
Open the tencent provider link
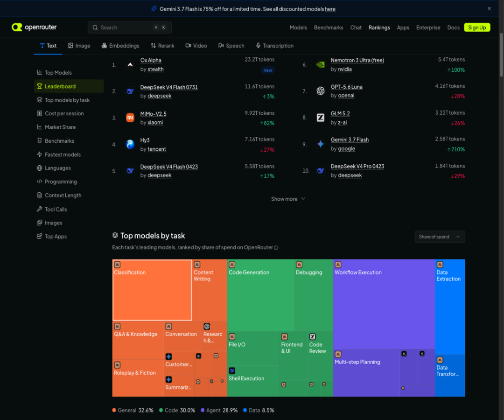click(157, 149)
